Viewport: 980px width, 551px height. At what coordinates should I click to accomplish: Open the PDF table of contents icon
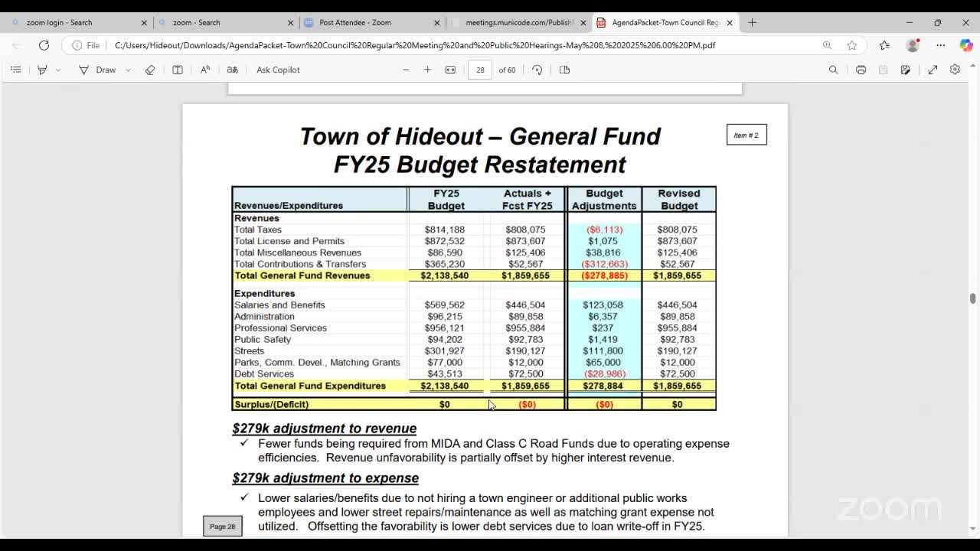15,70
